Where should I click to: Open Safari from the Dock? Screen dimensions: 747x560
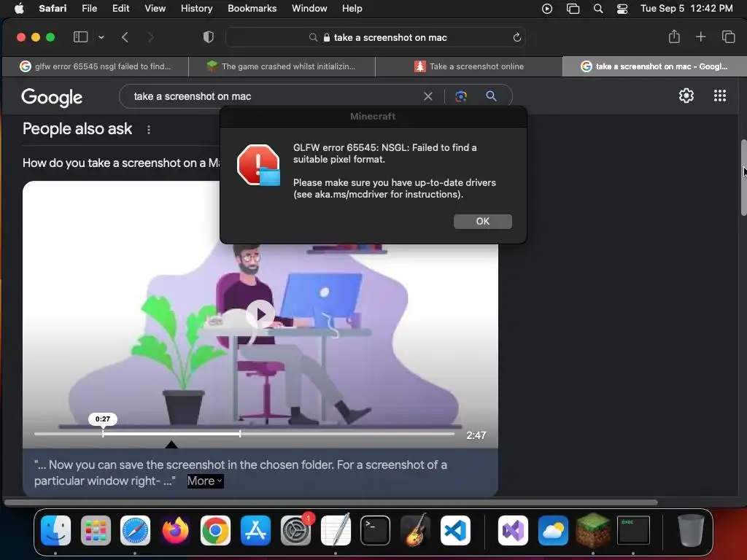point(135,530)
